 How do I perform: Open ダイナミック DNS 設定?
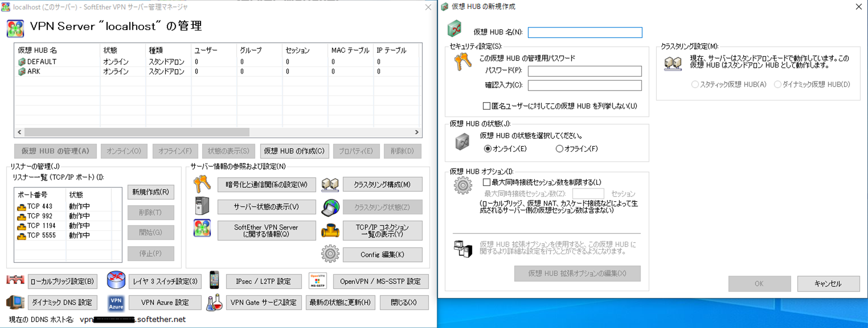(62, 302)
